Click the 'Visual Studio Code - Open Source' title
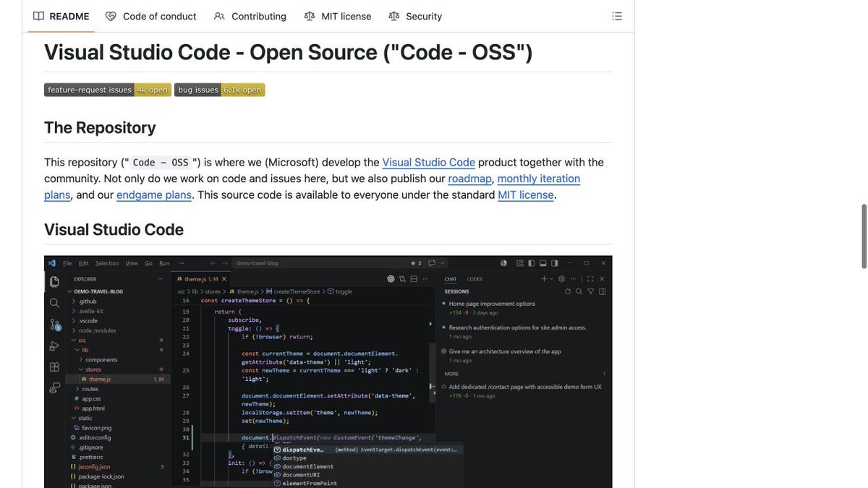 coord(289,52)
